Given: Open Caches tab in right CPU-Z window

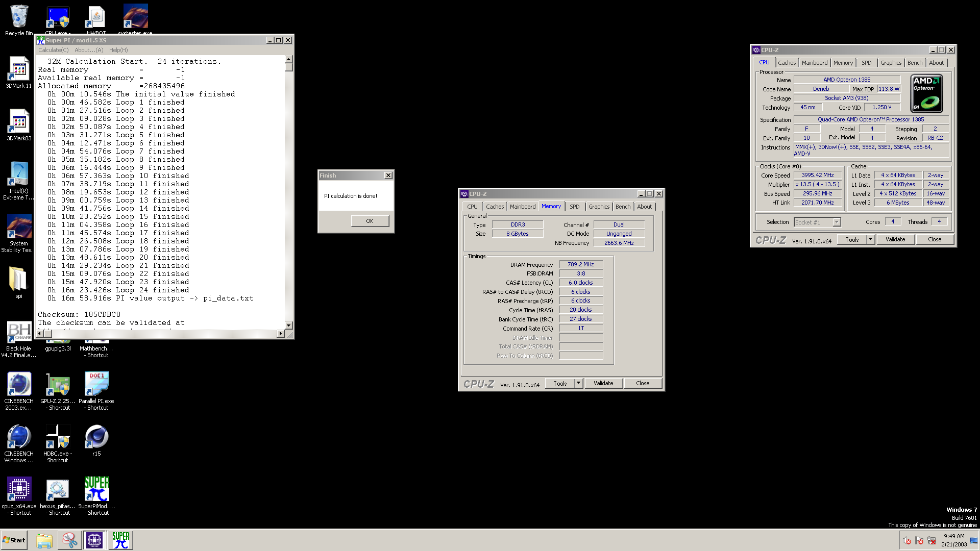Looking at the screenshot, I should pos(787,63).
